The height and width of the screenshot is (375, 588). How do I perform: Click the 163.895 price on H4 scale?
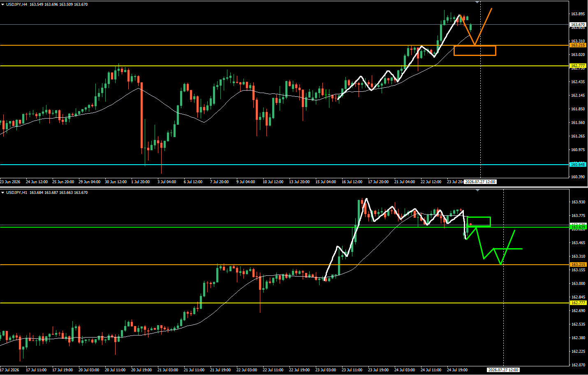pos(578,14)
